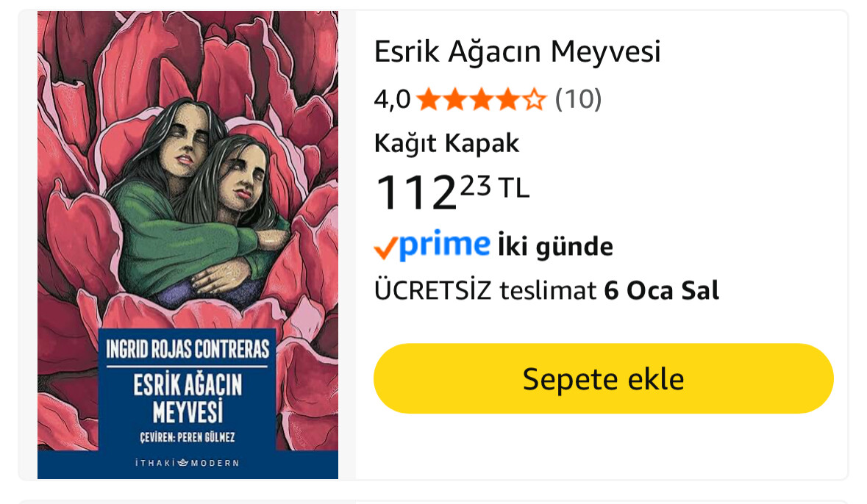Screen dimensions: 867x504
Task: Open the book cover thumbnail
Action: [x=188, y=245]
